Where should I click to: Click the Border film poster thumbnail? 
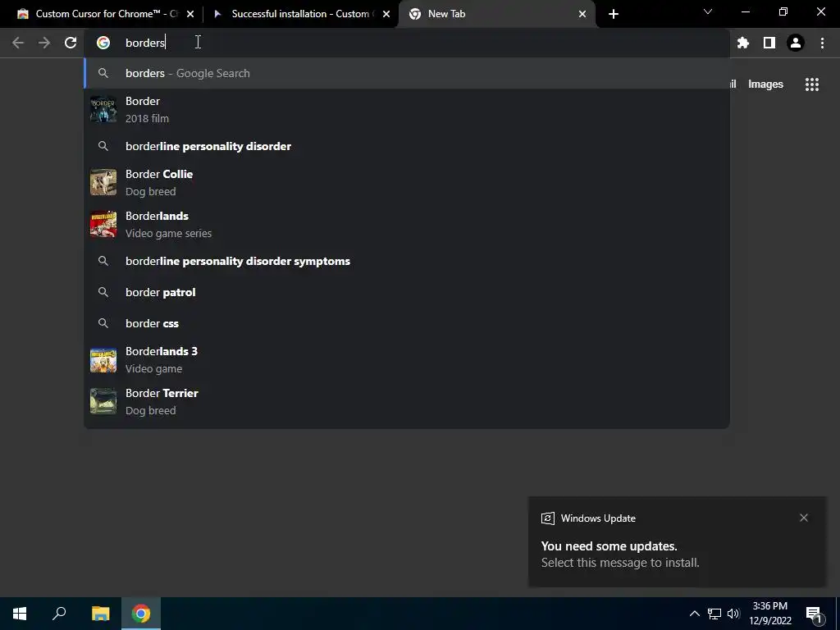(x=103, y=109)
